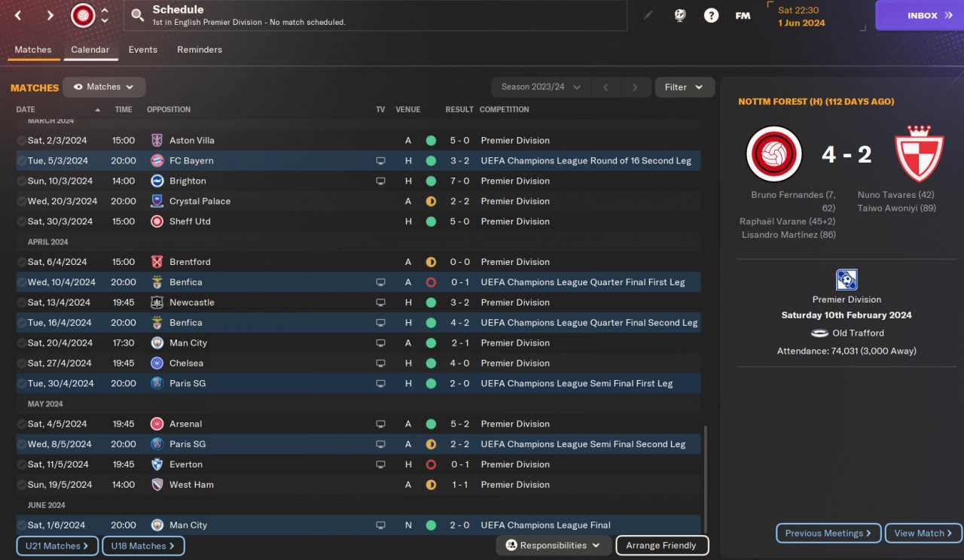Image resolution: width=964 pixels, height=560 pixels.
Task: Go forward using the top-left forward arrow
Action: tap(50, 15)
